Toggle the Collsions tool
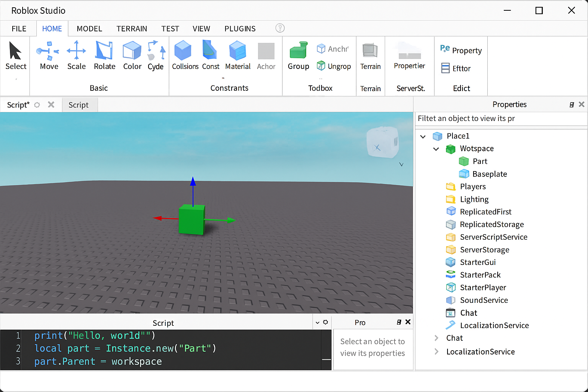This screenshot has width=588, height=392. (185, 56)
